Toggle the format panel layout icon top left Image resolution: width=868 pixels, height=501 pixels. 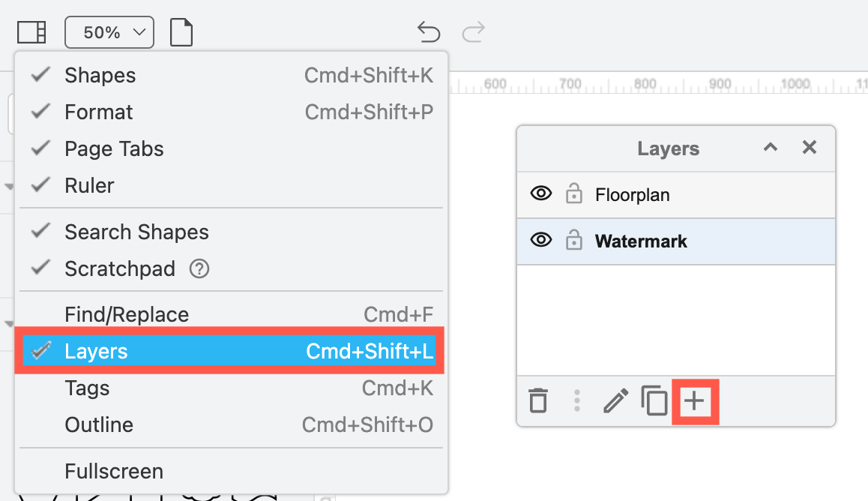[x=31, y=31]
